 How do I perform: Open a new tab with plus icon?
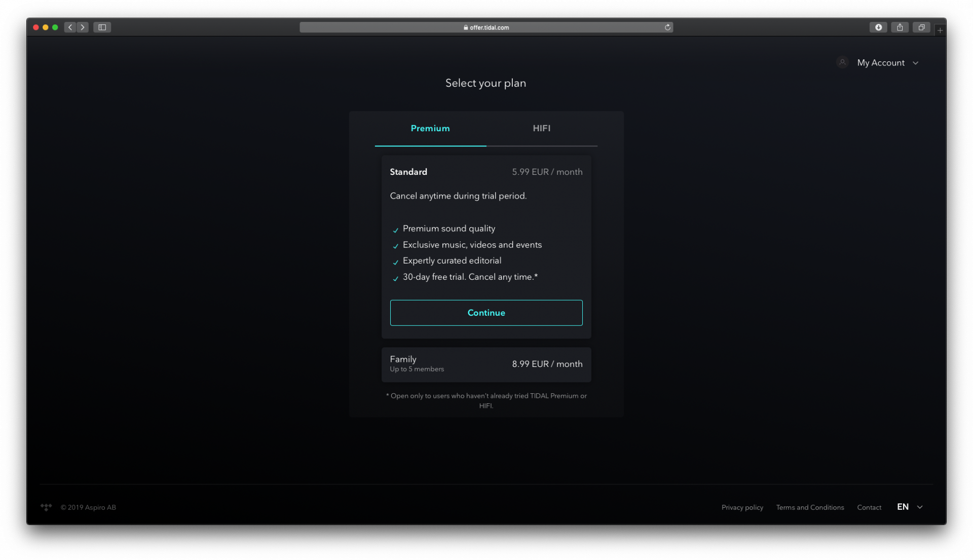tap(940, 30)
